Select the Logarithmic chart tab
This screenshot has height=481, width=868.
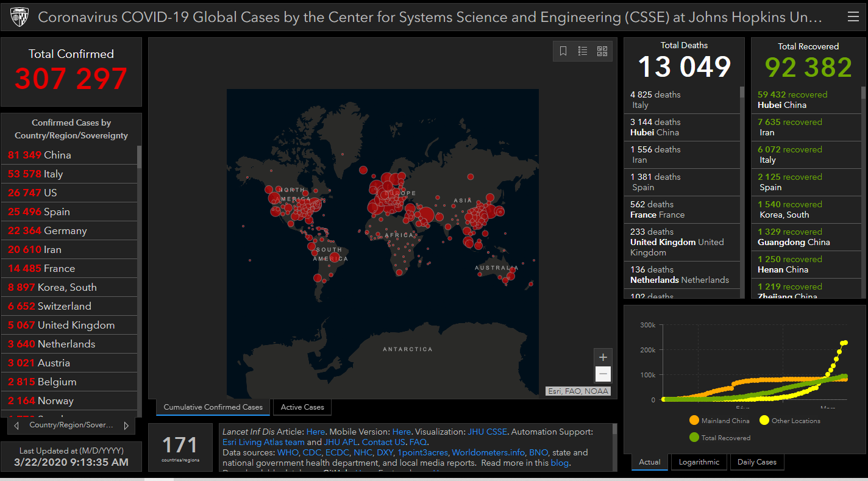tap(699, 462)
